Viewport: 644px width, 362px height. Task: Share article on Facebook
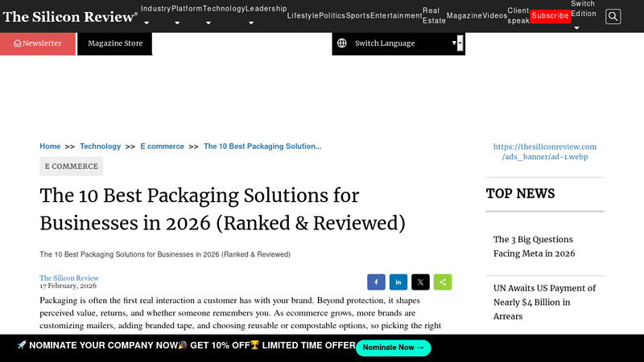pyautogui.click(x=376, y=282)
